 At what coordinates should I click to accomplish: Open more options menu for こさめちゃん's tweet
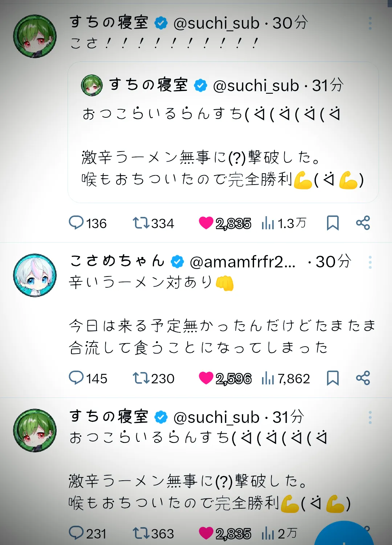tap(370, 262)
